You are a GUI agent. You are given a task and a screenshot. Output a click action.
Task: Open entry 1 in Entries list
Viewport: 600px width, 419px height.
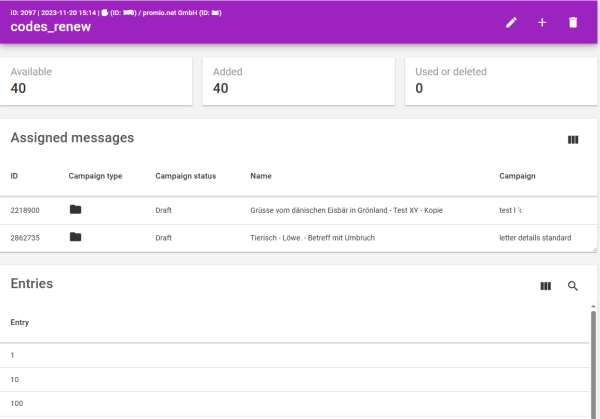click(x=13, y=356)
